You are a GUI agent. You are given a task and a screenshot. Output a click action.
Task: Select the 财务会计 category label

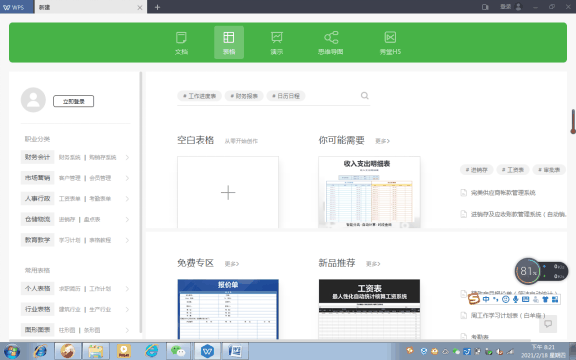37,157
